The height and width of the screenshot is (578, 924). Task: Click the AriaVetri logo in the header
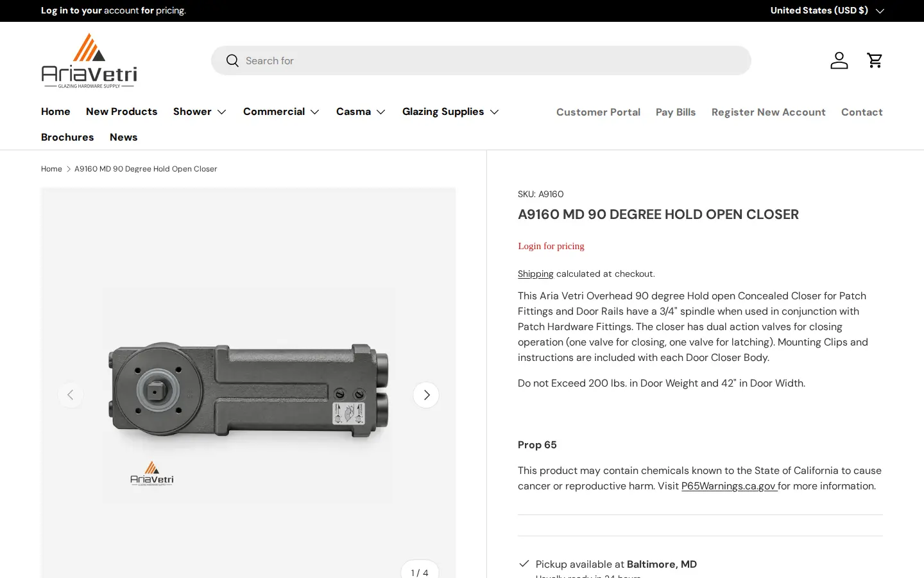click(89, 60)
